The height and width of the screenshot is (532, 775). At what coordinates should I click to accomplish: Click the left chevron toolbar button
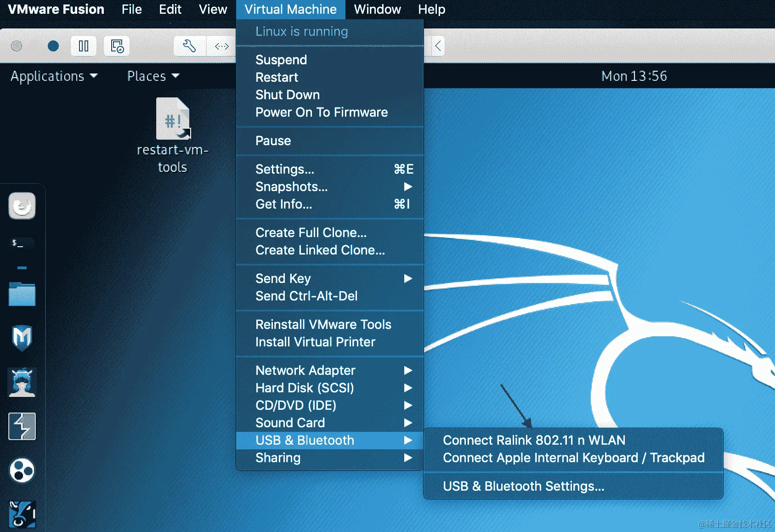pyautogui.click(x=438, y=46)
